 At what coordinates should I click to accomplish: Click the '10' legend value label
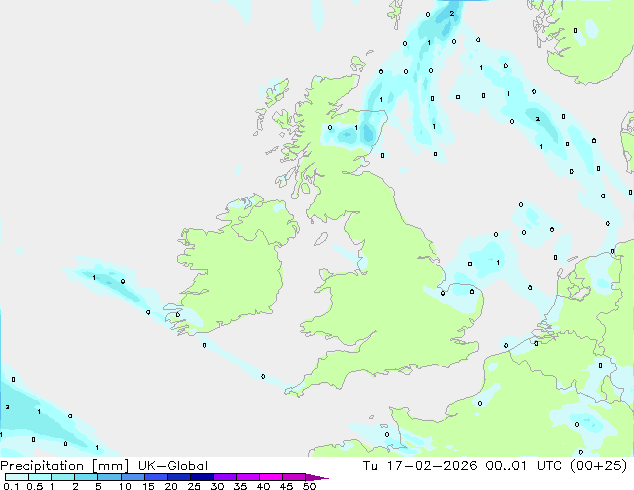[x=125, y=486]
